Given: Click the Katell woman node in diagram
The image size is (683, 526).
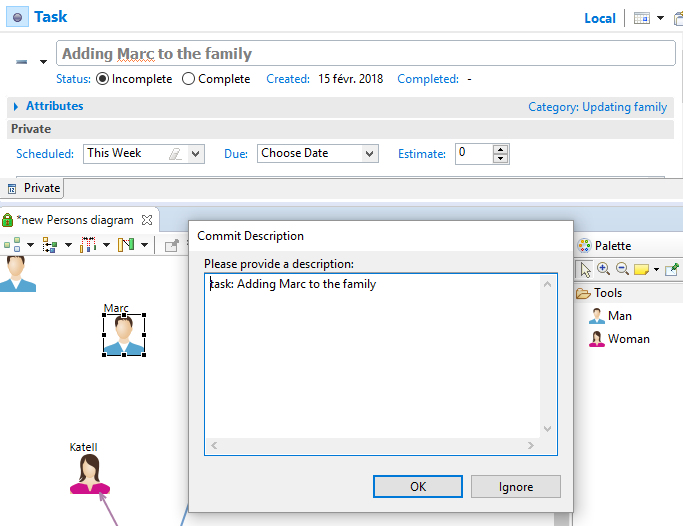Looking at the screenshot, I should pyautogui.click(x=89, y=474).
